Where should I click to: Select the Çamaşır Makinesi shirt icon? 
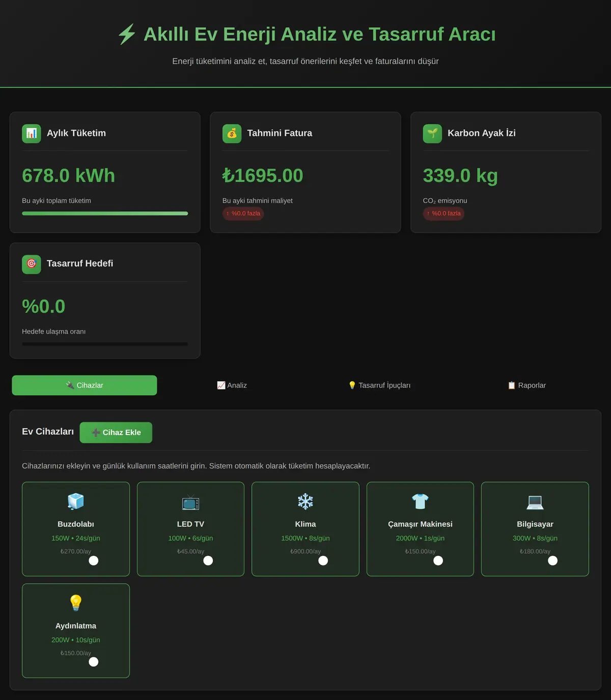click(x=420, y=502)
